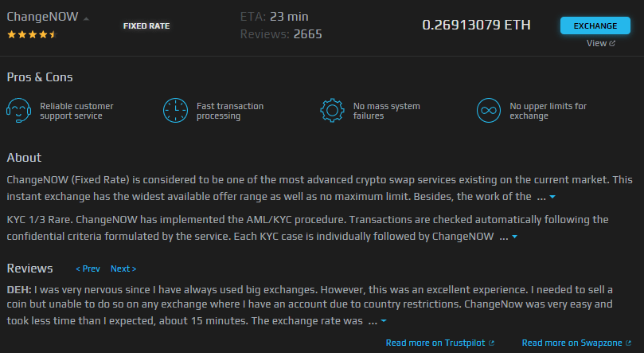The height and width of the screenshot is (353, 644).
Task: Click external link icon beside View
Action: click(x=612, y=43)
